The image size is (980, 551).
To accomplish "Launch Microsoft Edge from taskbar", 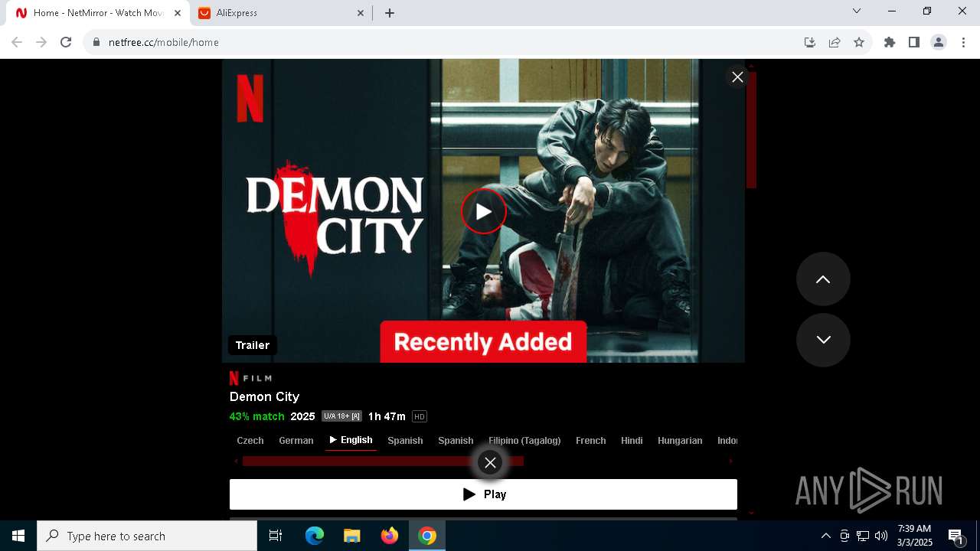I will 315,536.
